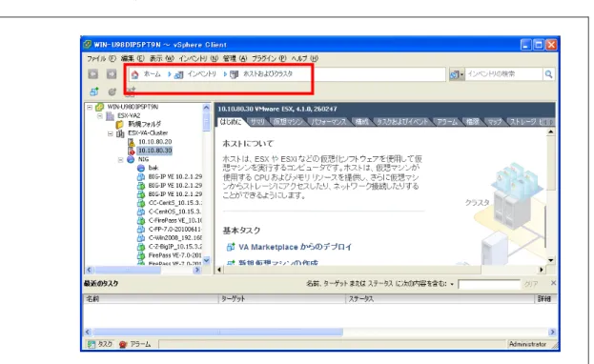Open the プラグイン menu
The width and height of the screenshot is (594, 364).
(269, 59)
